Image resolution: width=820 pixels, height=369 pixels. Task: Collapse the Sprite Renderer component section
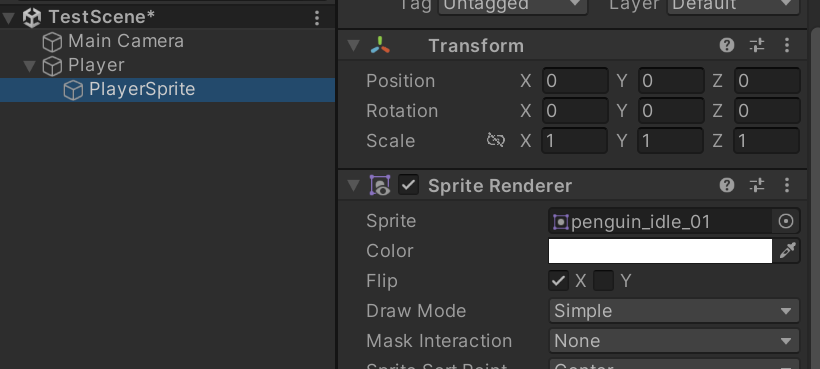pyautogui.click(x=354, y=186)
